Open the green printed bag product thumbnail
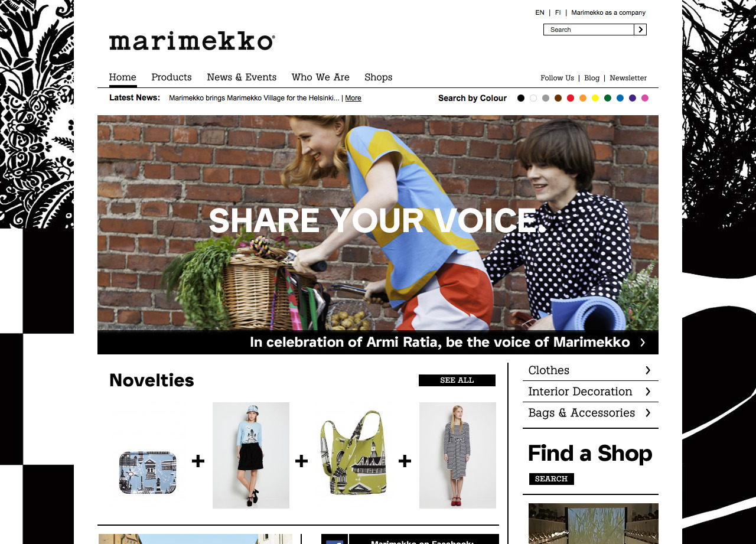756x544 pixels. 353,455
